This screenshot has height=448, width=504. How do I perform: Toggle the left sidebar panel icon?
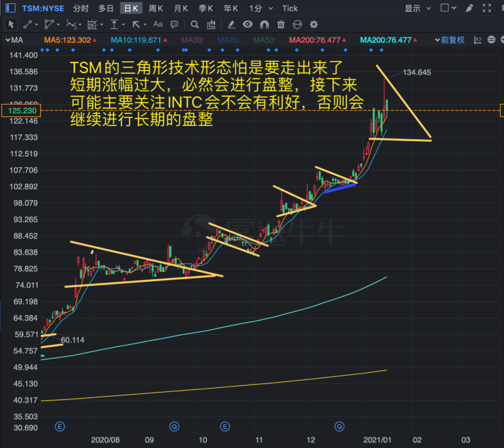tap(10, 8)
